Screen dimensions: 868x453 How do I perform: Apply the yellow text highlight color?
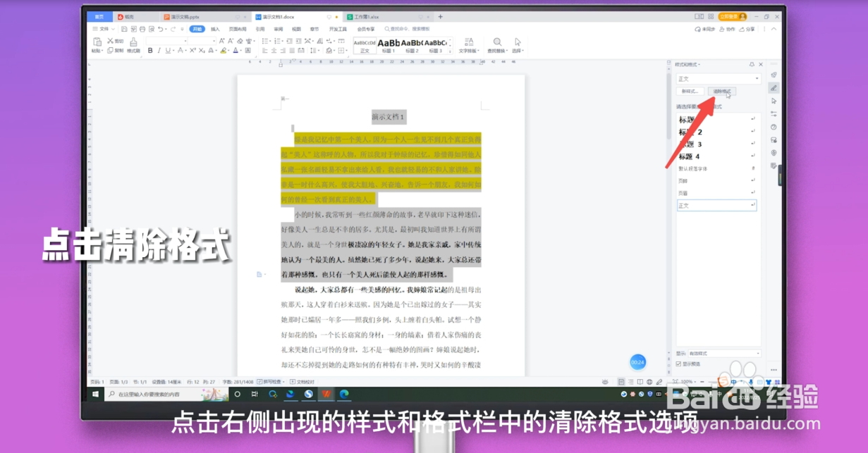(223, 51)
